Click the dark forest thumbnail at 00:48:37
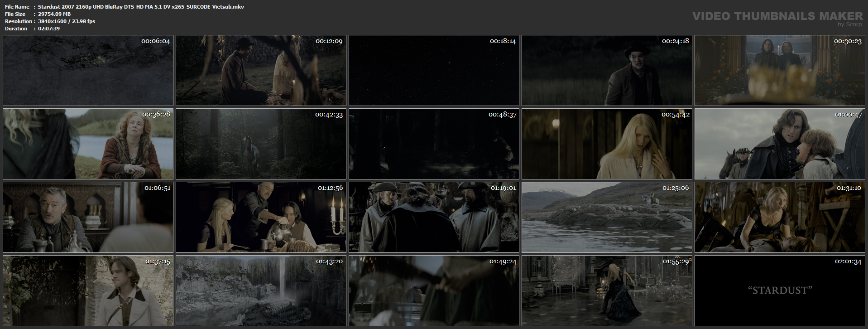The height and width of the screenshot is (329, 868). 434,144
